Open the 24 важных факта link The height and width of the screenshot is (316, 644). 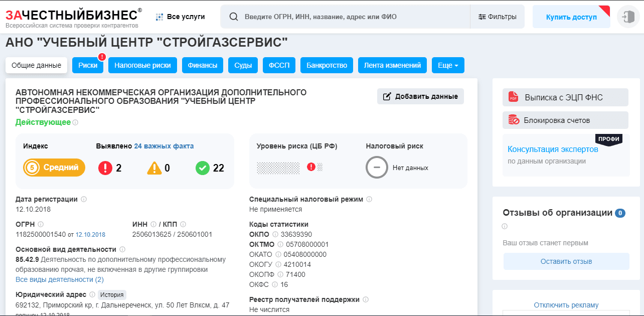164,146
